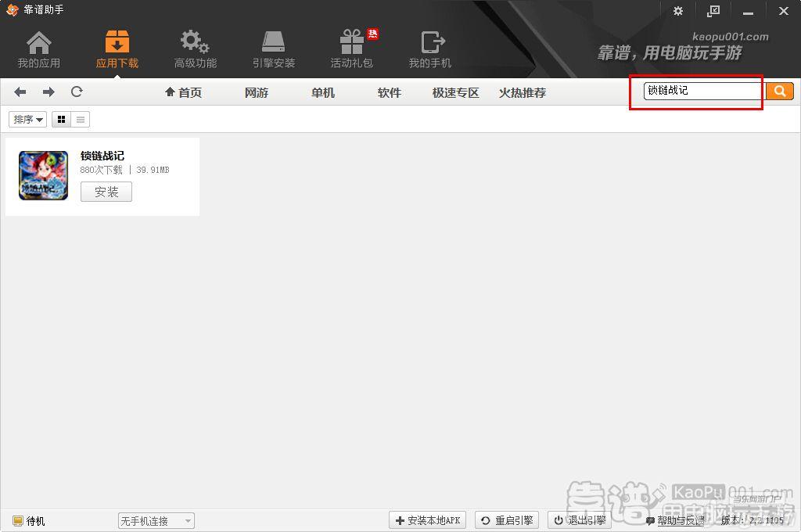
Task: Click the orange search magnifier button
Action: pyautogui.click(x=780, y=91)
